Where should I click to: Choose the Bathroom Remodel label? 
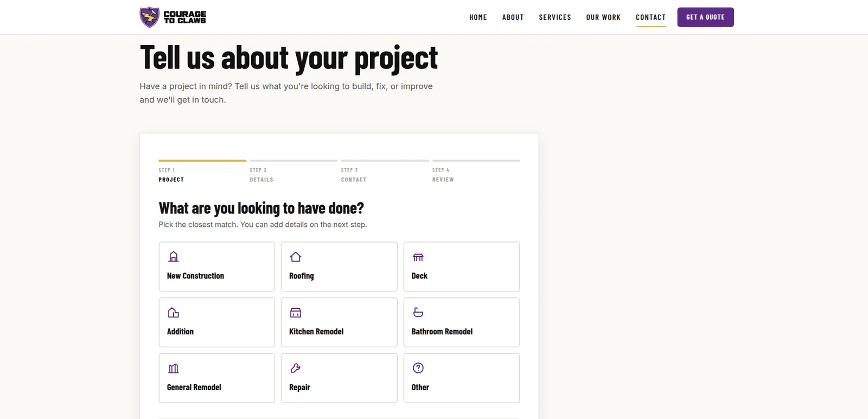pyautogui.click(x=442, y=332)
